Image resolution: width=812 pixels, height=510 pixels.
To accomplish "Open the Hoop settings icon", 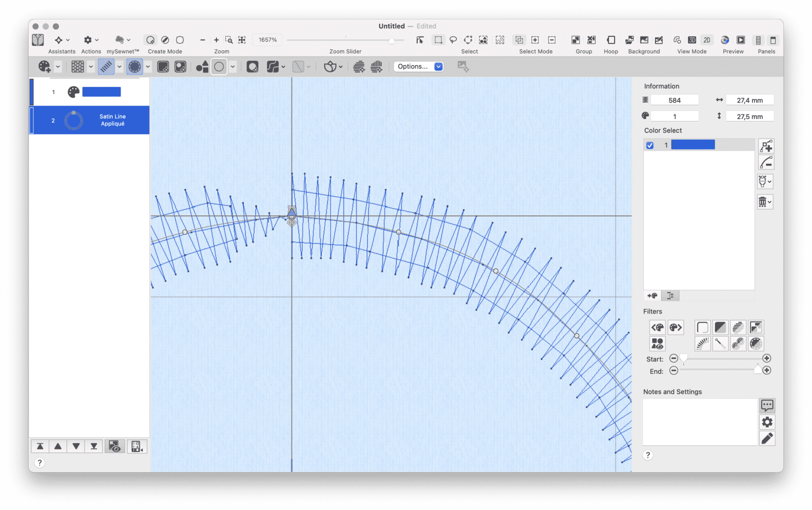I will (x=611, y=40).
